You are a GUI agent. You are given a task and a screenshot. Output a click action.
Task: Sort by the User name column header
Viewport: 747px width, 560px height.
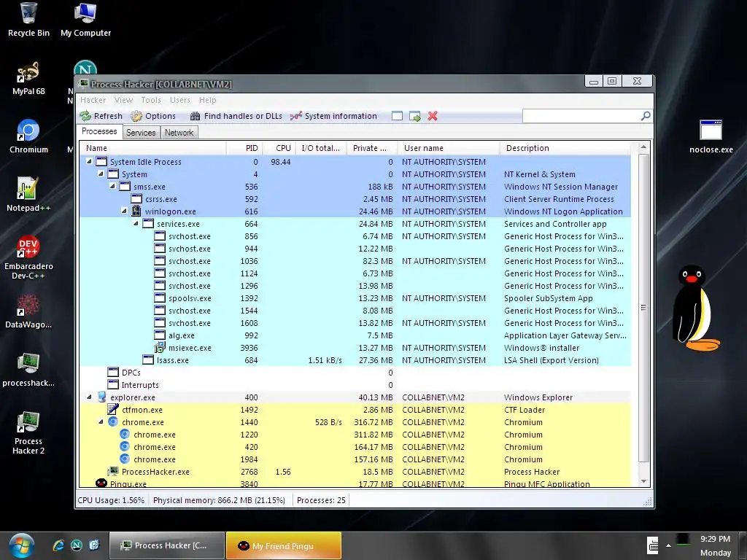pos(449,148)
